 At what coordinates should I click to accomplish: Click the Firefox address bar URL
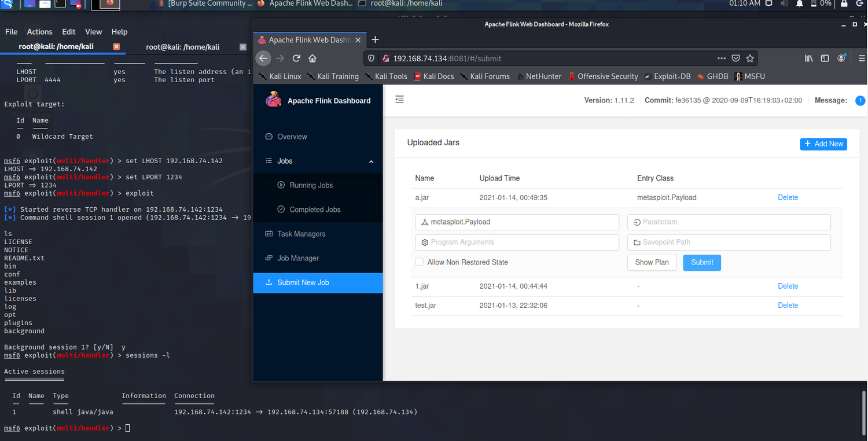coord(447,58)
